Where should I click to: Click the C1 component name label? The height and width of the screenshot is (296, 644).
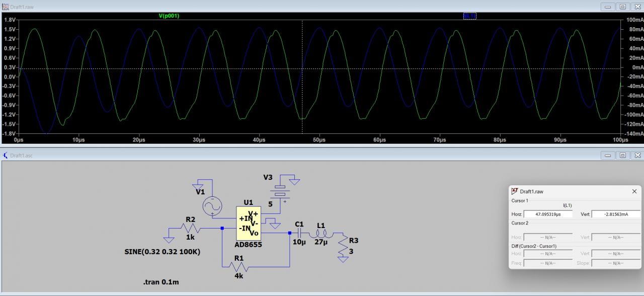(299, 224)
